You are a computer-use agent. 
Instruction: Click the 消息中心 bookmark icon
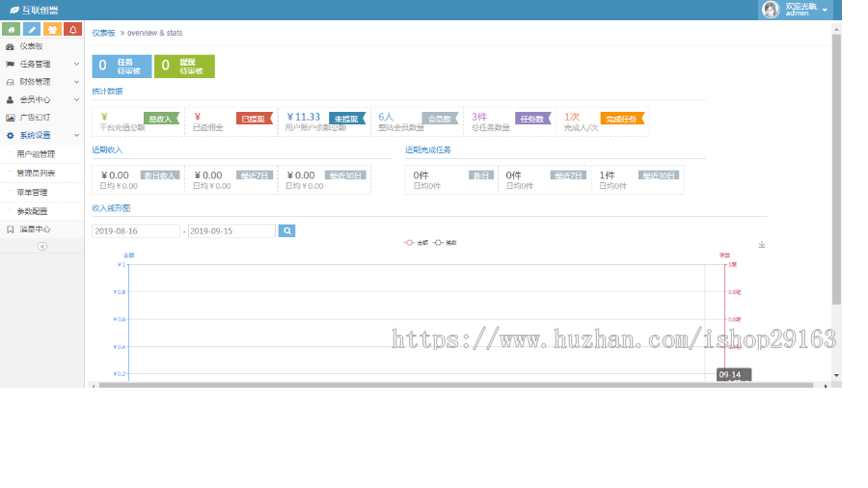[10, 230]
